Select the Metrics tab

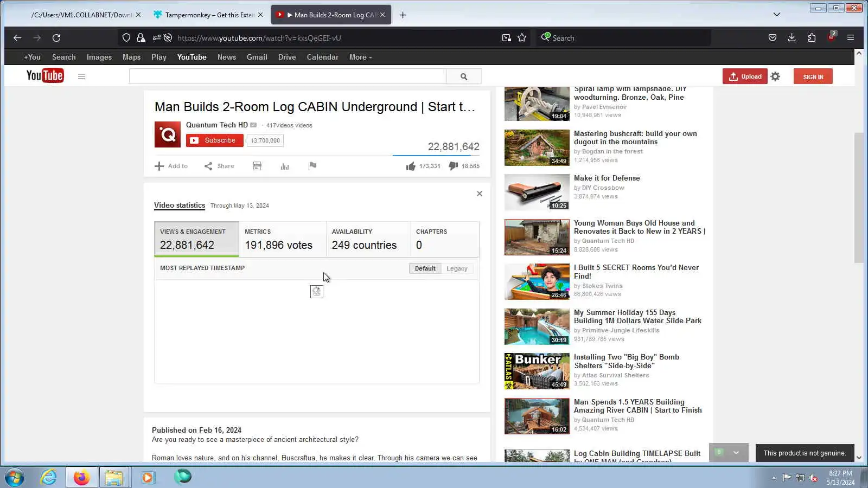282,239
